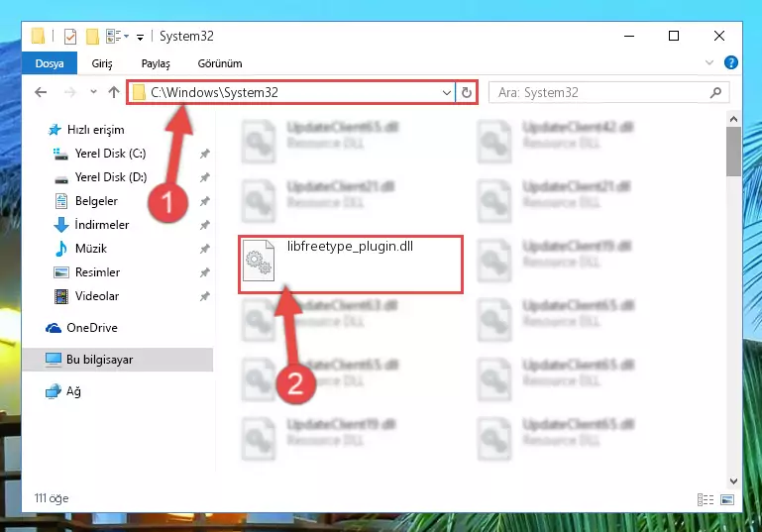
Task: Click the pin icon next to Yerel Disk (D:)
Action: tap(204, 177)
